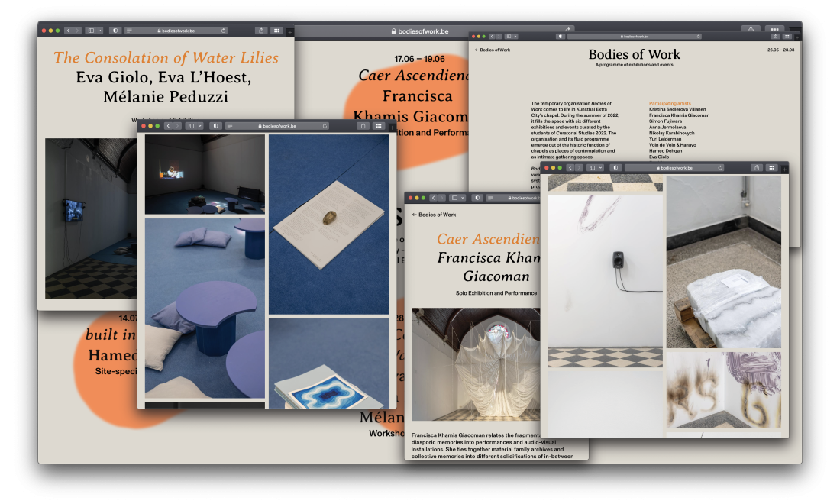Select 'Kristina Sedlerova Villanen' in participating artists list

(677, 109)
